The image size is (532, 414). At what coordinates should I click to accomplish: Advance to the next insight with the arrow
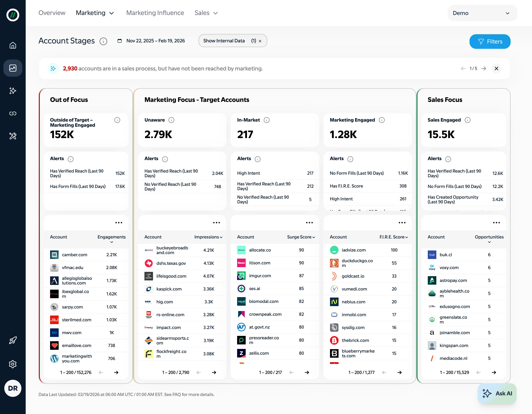(484, 69)
